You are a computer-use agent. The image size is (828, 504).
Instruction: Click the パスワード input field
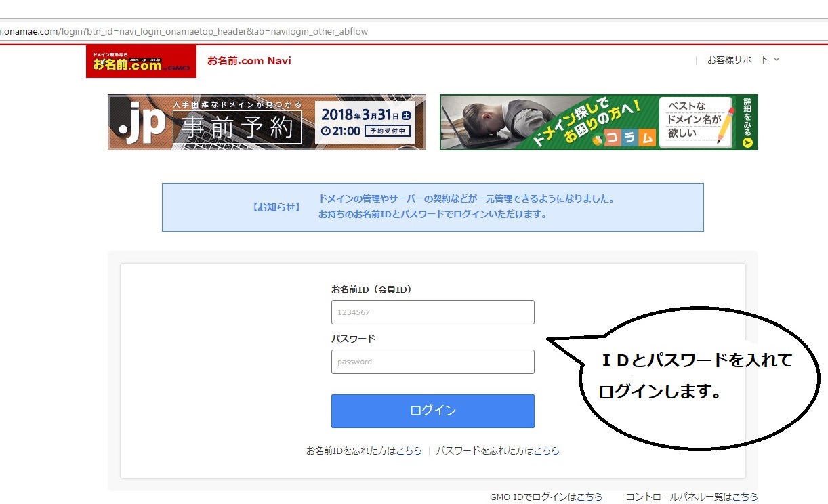433,362
